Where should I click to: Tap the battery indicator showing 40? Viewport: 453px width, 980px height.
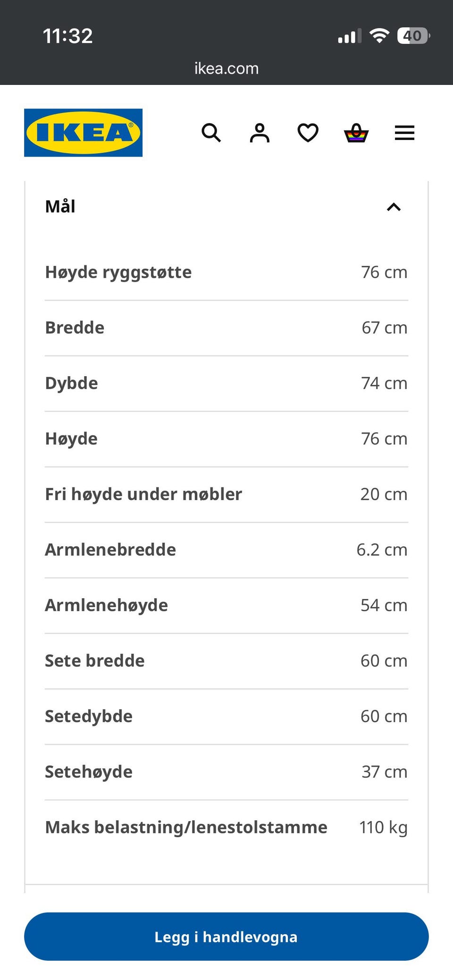click(x=413, y=36)
